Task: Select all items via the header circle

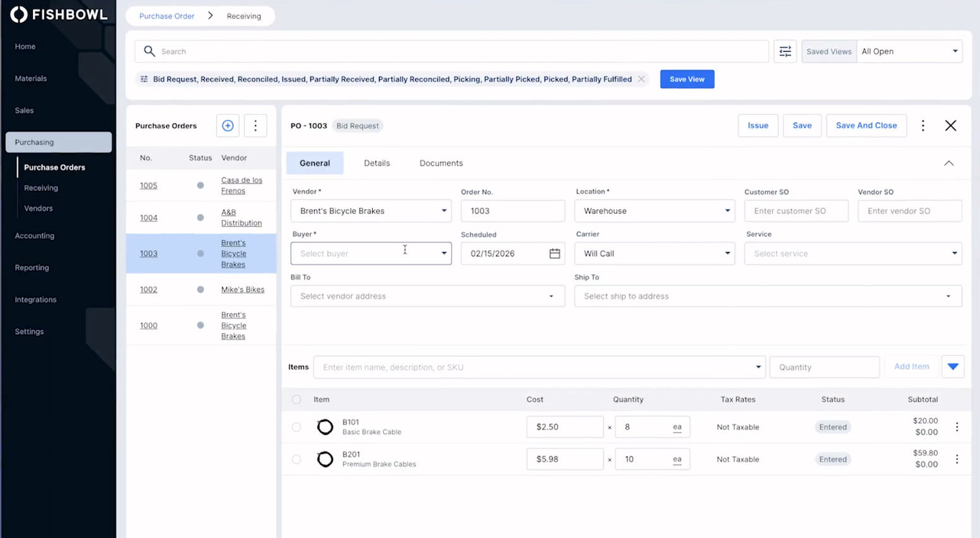Action: click(x=296, y=399)
